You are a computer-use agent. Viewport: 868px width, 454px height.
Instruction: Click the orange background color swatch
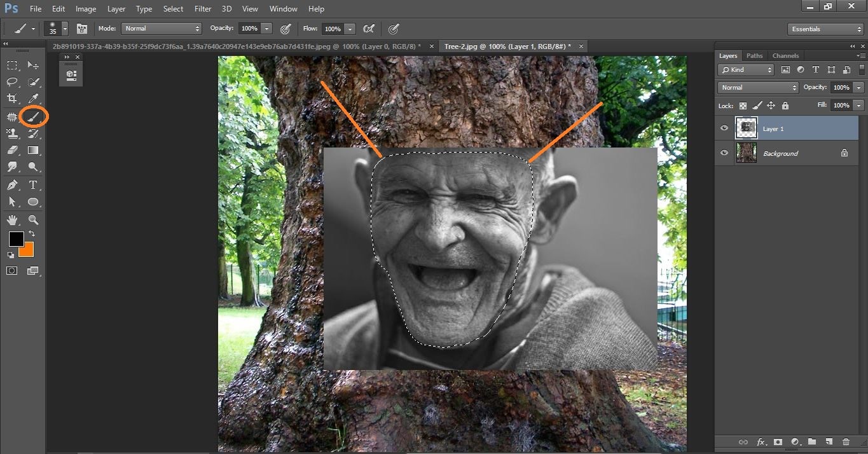click(25, 249)
